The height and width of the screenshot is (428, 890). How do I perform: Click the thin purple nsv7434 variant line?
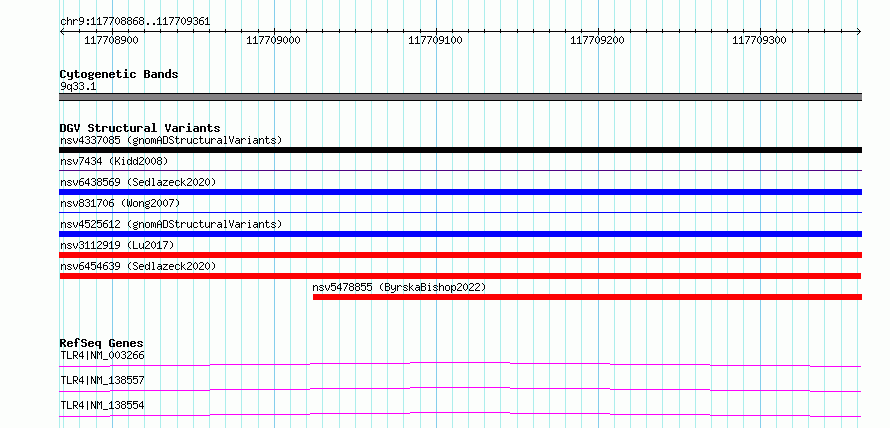click(460, 170)
